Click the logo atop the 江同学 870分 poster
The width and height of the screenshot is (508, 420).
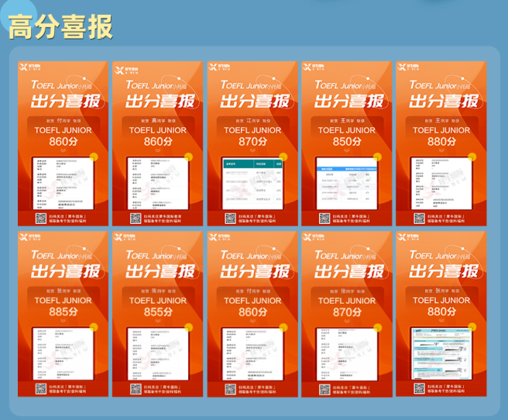219,67
